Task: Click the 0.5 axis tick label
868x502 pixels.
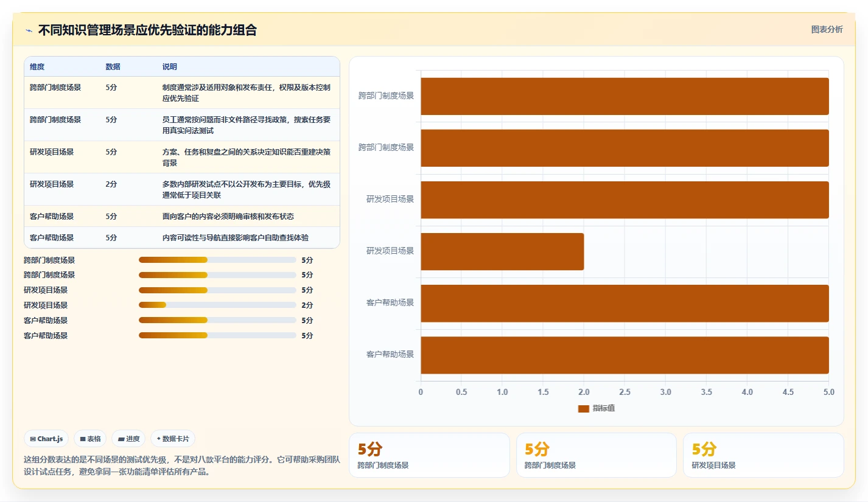Action: click(461, 392)
